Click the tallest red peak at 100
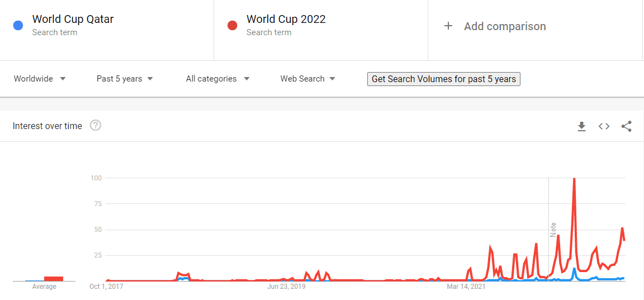 coord(574,179)
